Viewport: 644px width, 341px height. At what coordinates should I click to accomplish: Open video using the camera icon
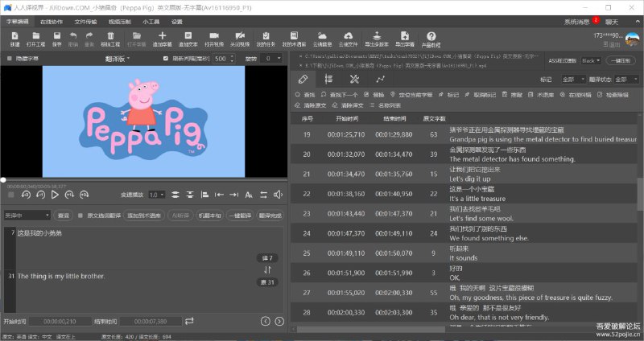pos(214,39)
